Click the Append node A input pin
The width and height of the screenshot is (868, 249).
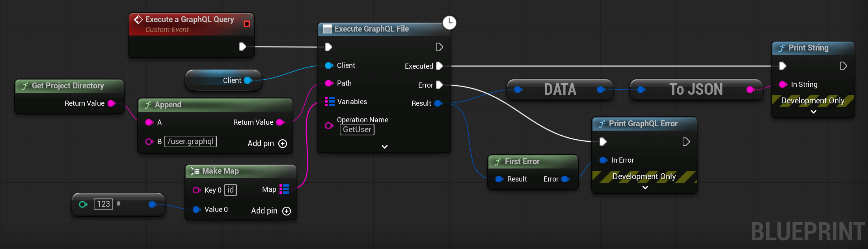(x=149, y=122)
